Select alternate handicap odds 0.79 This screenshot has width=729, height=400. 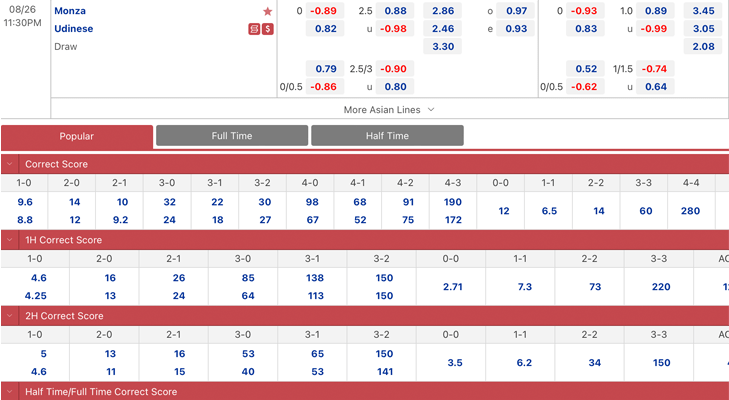click(325, 69)
